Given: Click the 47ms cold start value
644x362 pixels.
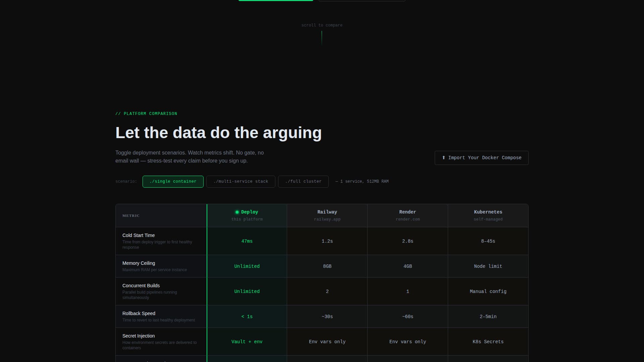Looking at the screenshot, I should pos(247,241).
